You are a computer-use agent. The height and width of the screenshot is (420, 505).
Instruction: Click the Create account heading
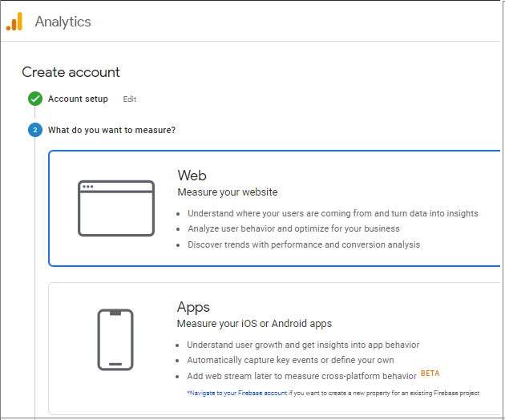71,72
